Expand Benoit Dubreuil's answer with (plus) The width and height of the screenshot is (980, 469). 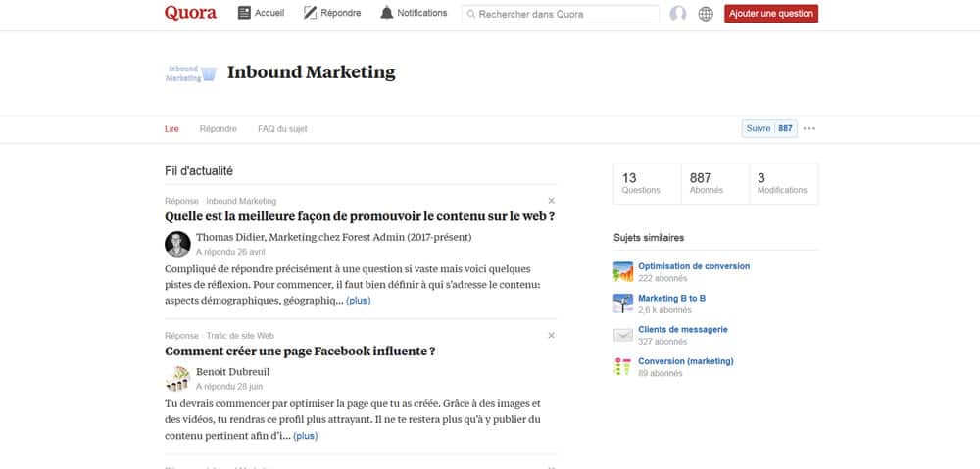[305, 436]
